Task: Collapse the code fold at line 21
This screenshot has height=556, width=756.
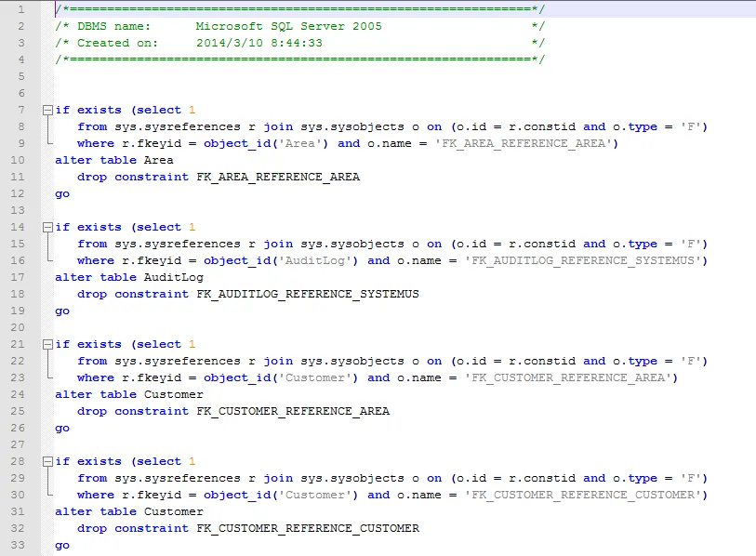Action: (47, 344)
